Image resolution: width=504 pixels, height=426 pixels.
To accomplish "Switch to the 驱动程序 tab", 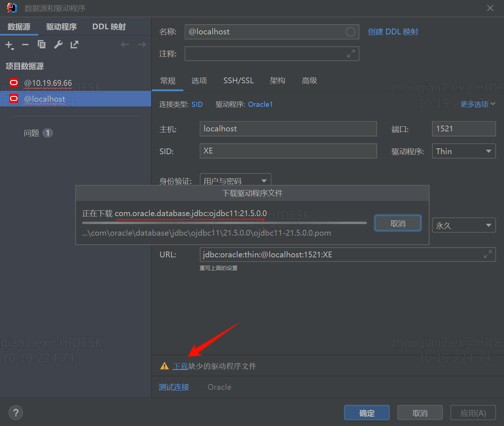I will [61, 27].
